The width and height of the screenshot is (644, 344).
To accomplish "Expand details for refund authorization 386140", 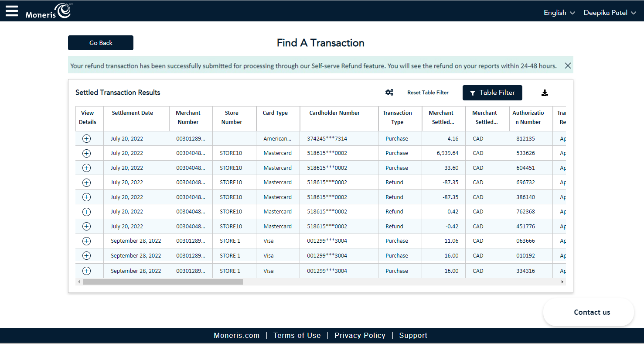I will click(86, 197).
